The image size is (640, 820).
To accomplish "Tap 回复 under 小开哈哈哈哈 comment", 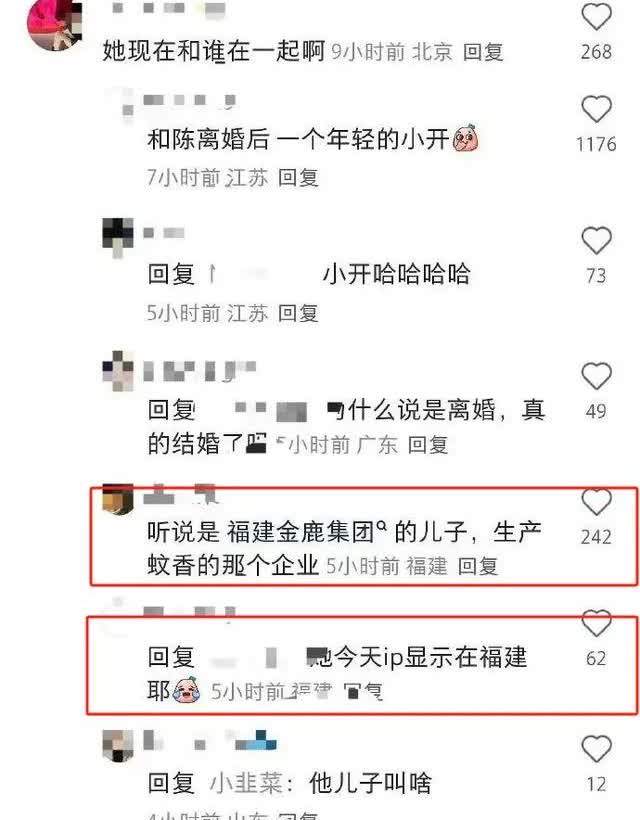I will 298,313.
